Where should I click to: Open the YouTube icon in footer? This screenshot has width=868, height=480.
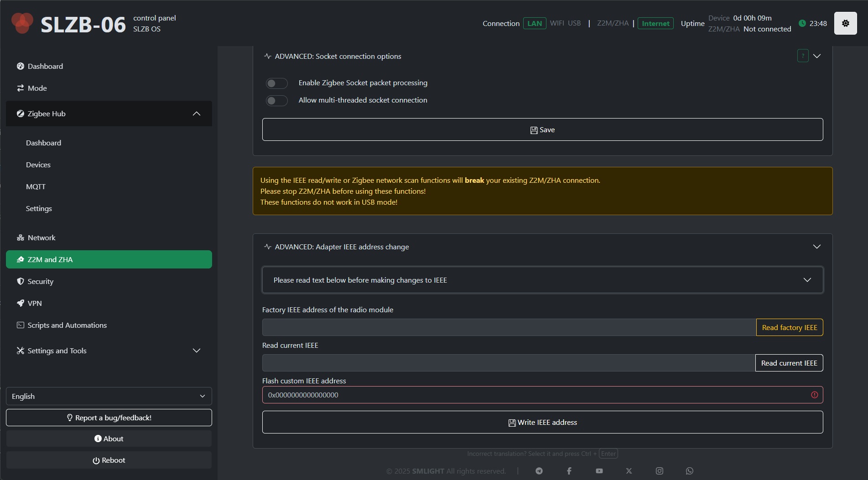tap(599, 471)
